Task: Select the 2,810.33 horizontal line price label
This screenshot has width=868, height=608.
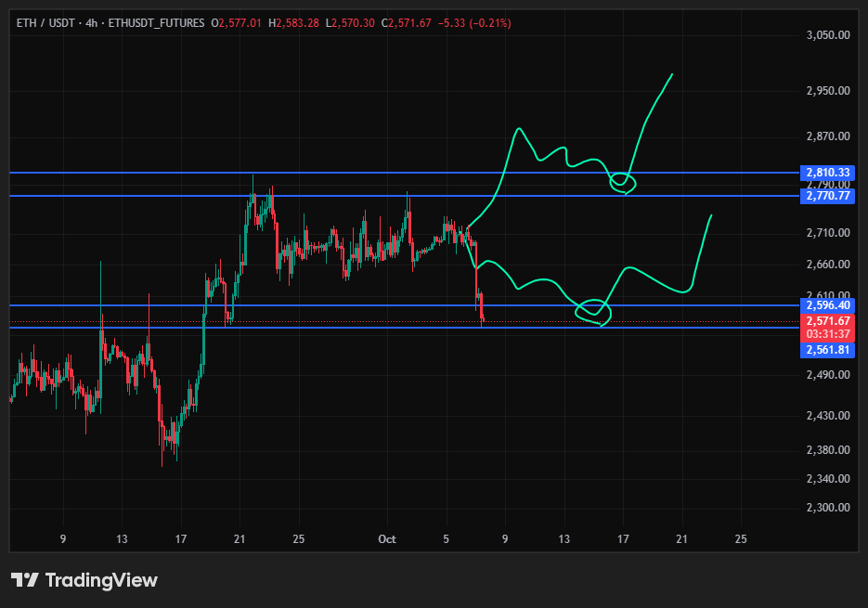Action: click(827, 173)
